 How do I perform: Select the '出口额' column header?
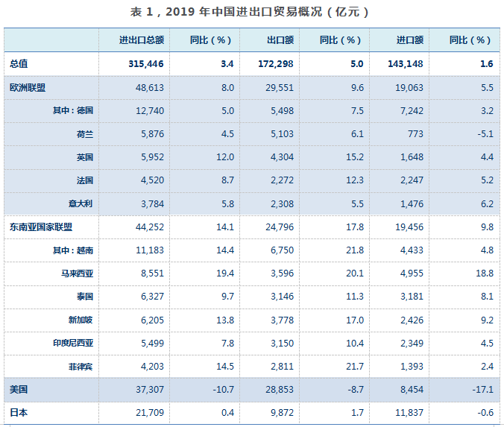(280, 40)
